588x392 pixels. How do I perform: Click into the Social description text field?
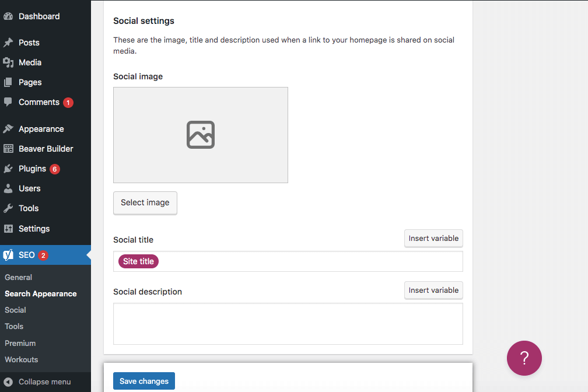(288, 323)
